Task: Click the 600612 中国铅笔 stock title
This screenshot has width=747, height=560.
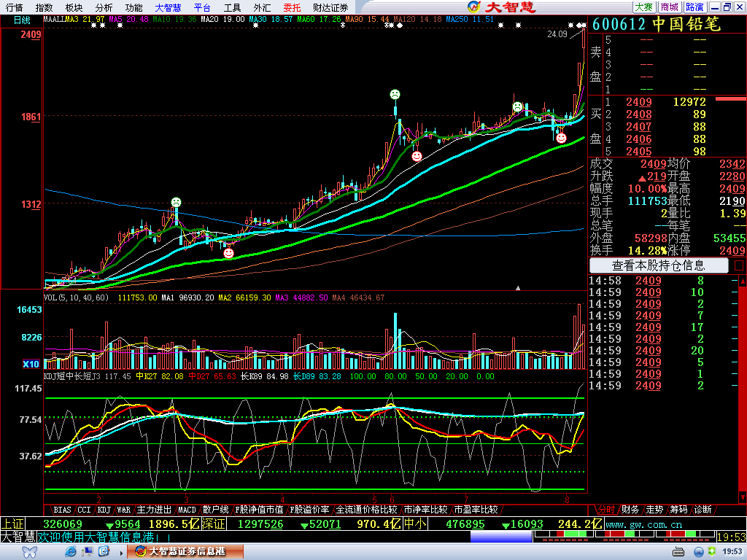Action: pyautogui.click(x=657, y=24)
